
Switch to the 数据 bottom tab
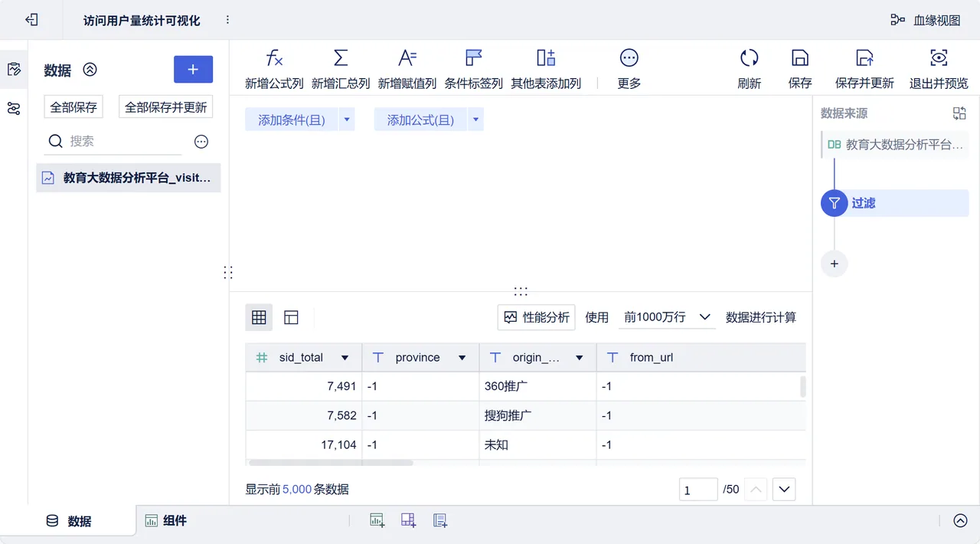pyautogui.click(x=68, y=521)
